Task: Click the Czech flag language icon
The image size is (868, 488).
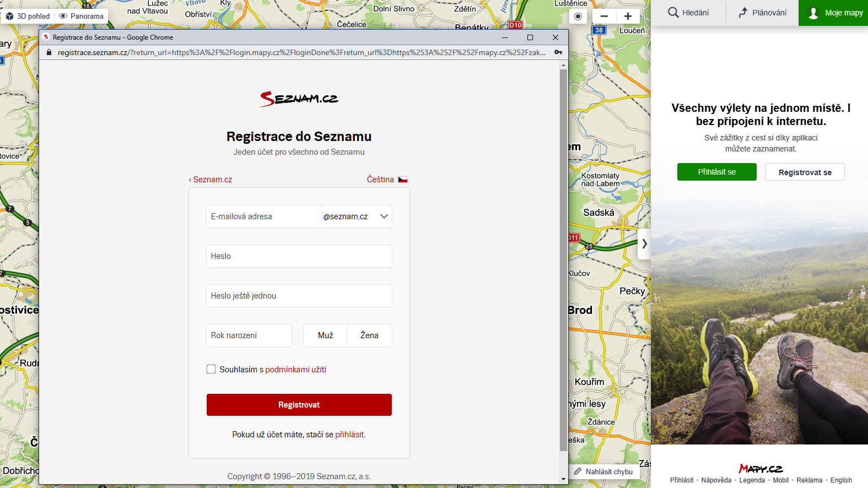Action: [403, 180]
